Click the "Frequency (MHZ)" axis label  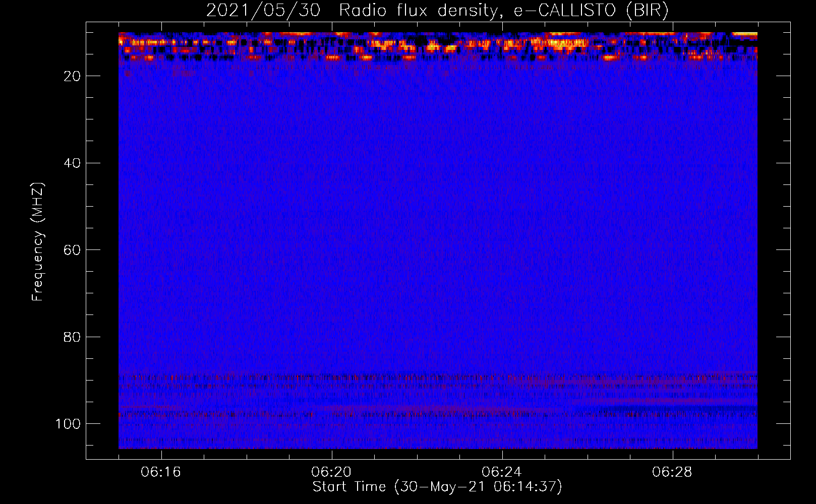coord(38,242)
